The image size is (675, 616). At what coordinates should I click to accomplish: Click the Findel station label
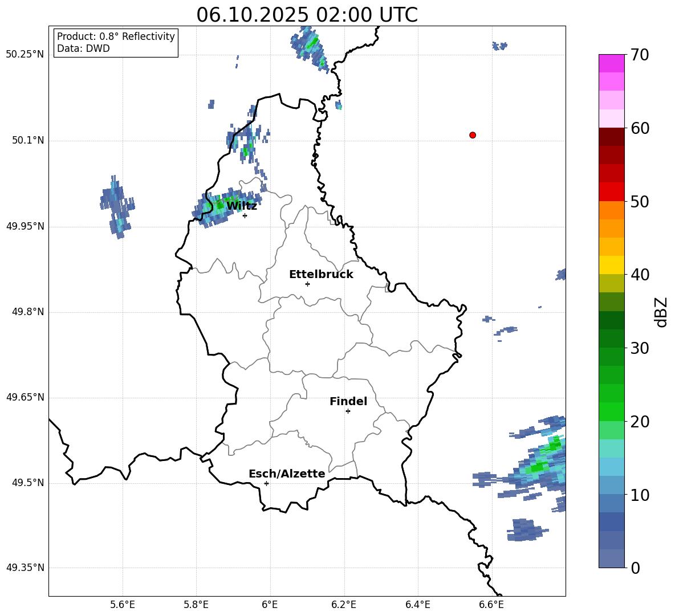(x=348, y=401)
